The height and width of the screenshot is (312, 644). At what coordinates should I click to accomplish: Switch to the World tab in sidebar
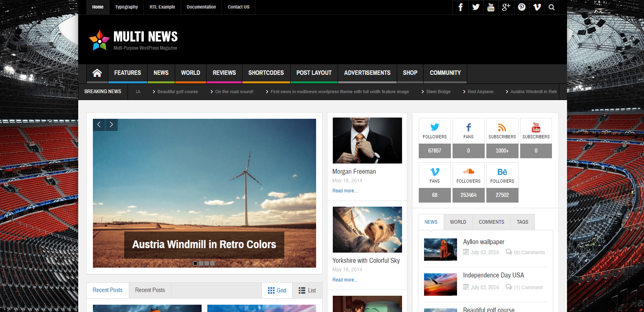point(458,222)
